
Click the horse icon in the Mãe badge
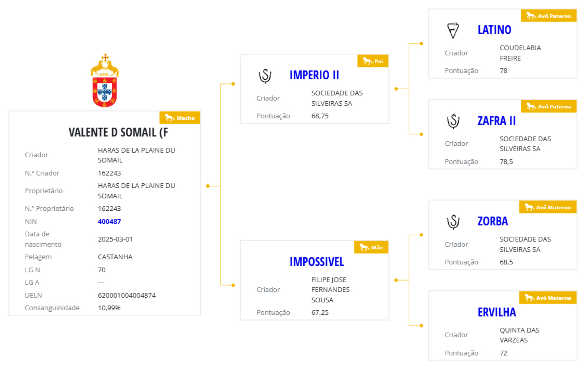pyautogui.click(x=364, y=247)
